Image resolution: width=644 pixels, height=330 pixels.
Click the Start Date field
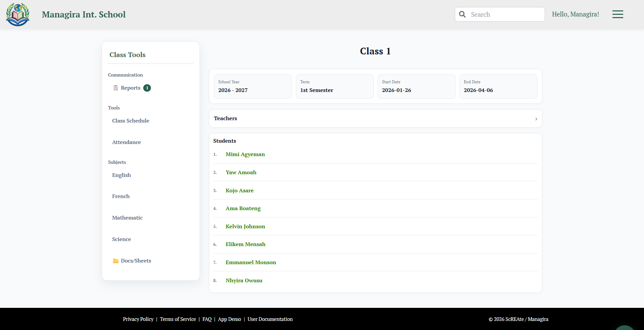pyautogui.click(x=416, y=86)
